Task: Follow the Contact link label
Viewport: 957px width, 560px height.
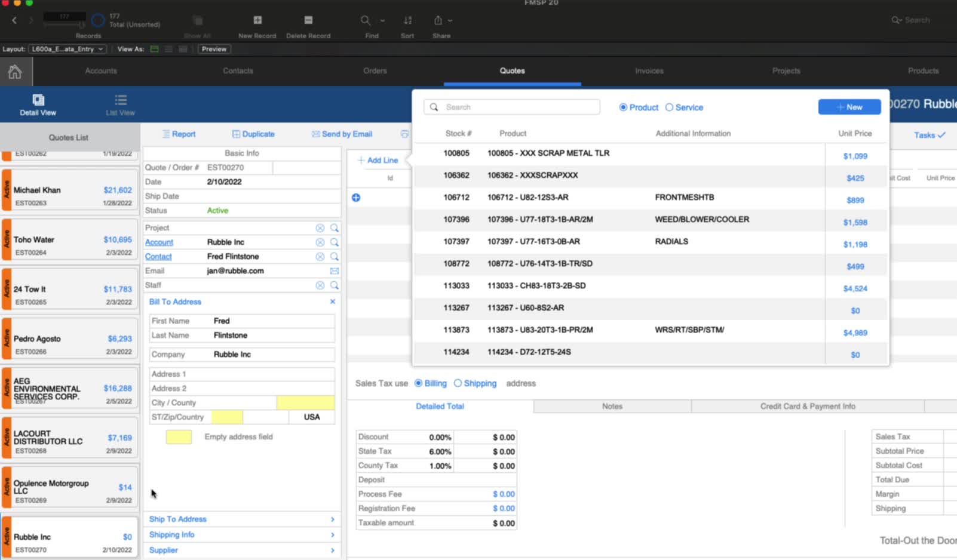Action: pyautogui.click(x=158, y=257)
